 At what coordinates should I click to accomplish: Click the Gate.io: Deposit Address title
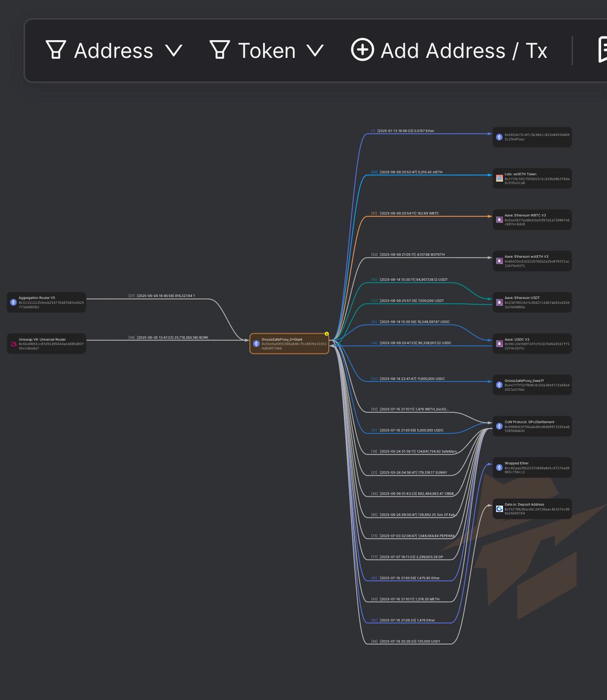524,505
